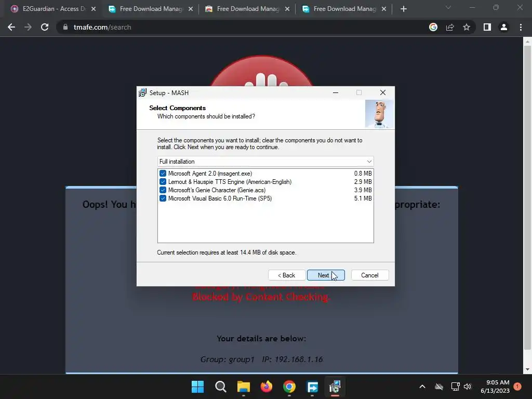Show hidden system tray icons
Viewport: 532px width, 399px height.
coord(422,387)
